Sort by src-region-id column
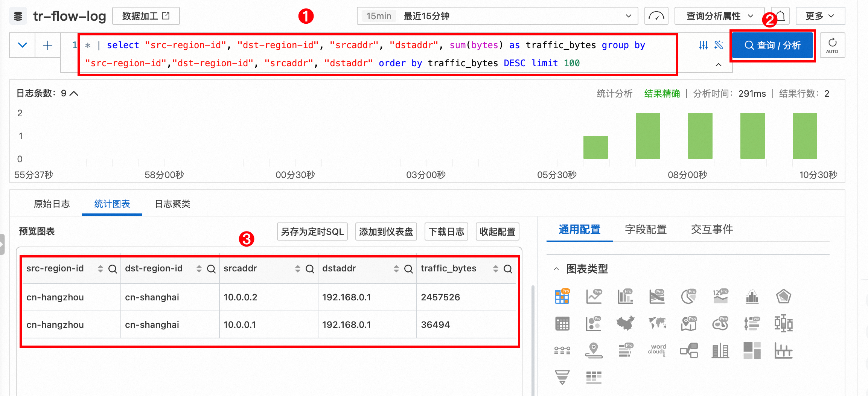Viewport: 868px width, 396px height. point(100,269)
